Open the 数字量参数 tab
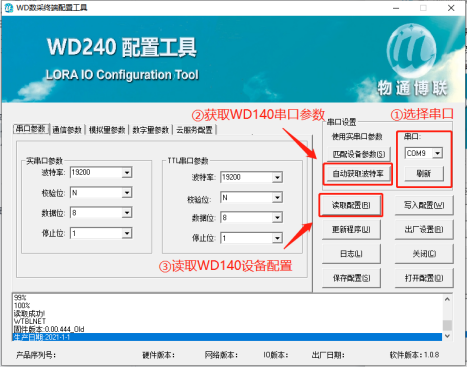 [x=151, y=130]
